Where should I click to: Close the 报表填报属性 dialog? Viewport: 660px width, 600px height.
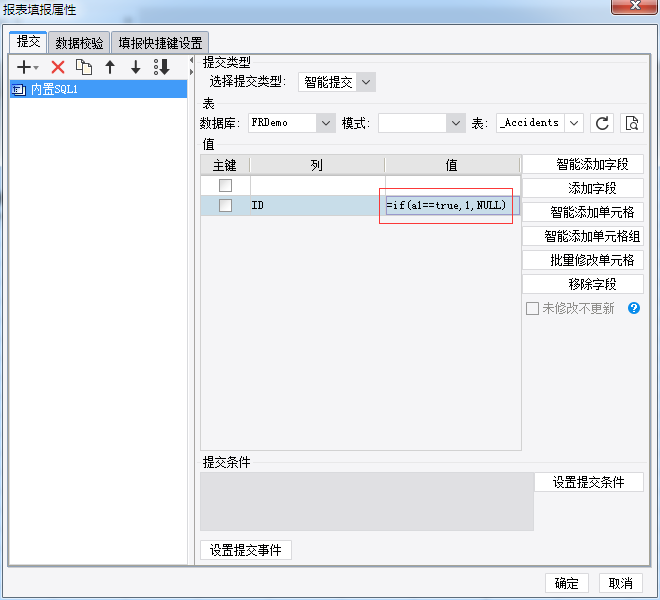[635, 6]
